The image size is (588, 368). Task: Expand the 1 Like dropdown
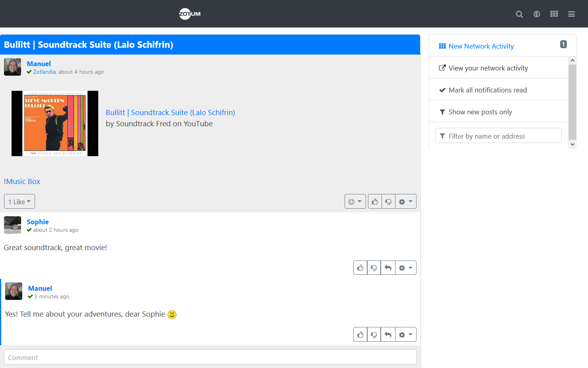(19, 202)
